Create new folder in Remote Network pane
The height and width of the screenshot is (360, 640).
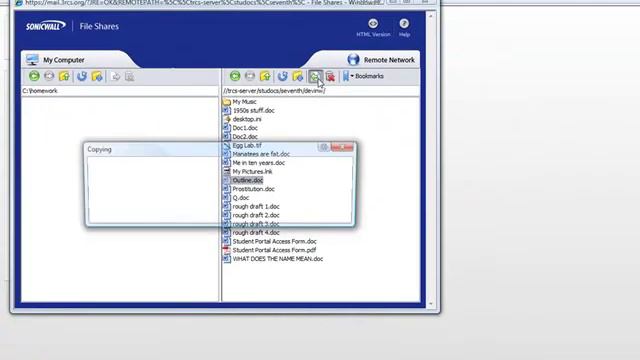click(x=298, y=76)
